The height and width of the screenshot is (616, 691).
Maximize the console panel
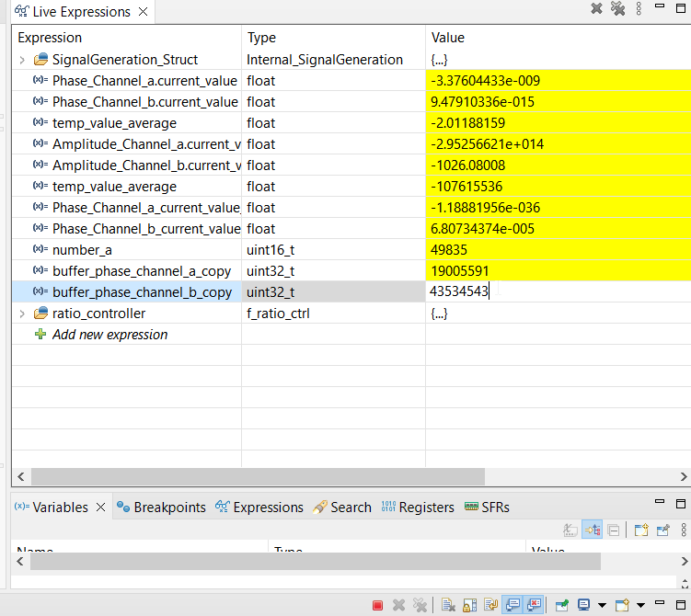pyautogui.click(x=681, y=604)
